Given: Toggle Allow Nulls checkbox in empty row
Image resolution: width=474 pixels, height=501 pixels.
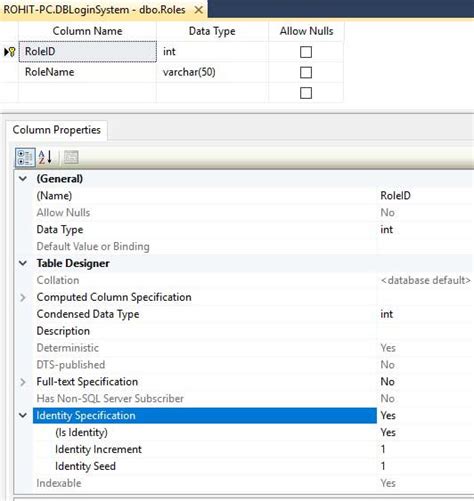Looking at the screenshot, I should pos(306,93).
